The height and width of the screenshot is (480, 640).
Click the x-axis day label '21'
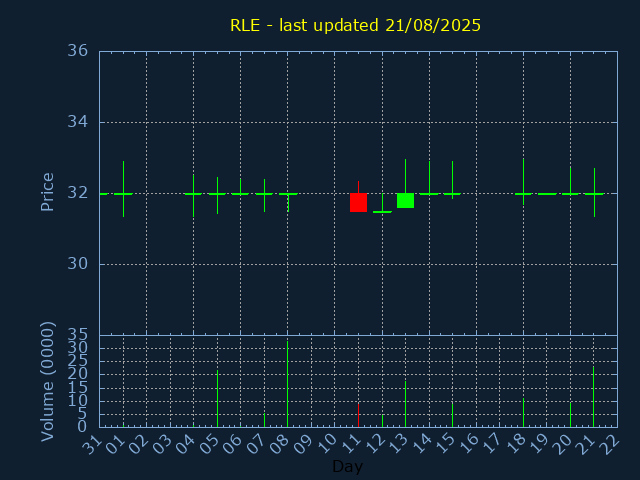[x=587, y=443]
